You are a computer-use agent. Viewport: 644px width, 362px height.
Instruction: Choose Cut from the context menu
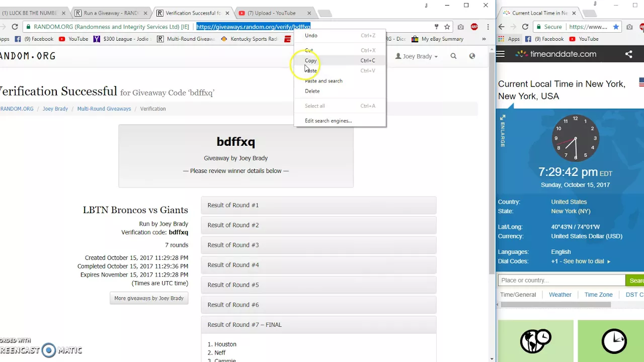point(340,50)
